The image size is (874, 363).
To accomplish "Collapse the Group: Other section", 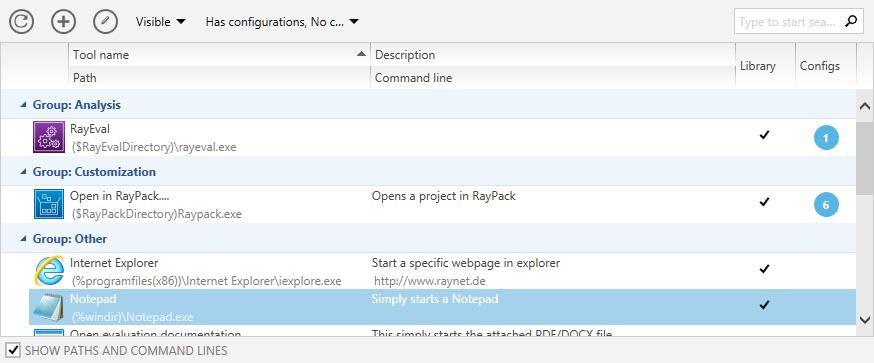I will (x=23, y=238).
